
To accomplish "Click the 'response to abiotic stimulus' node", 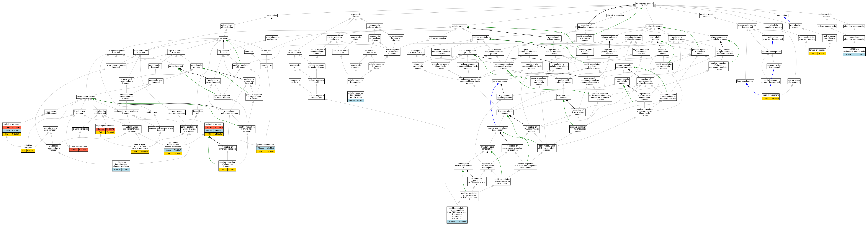I will pyautogui.click(x=294, y=52).
